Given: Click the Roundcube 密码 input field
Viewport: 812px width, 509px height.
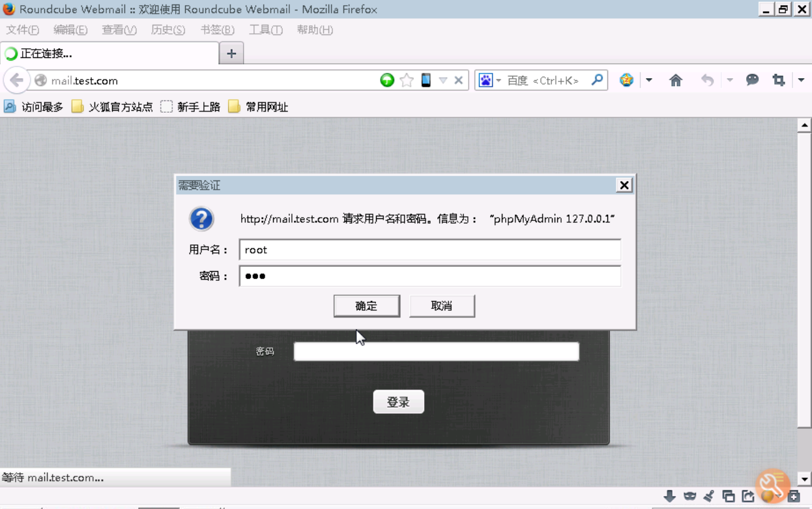Looking at the screenshot, I should (436, 351).
